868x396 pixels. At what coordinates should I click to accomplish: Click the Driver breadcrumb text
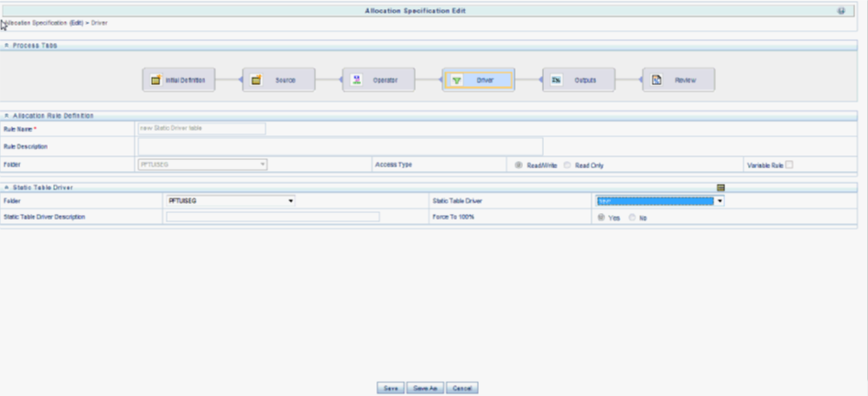(100, 23)
